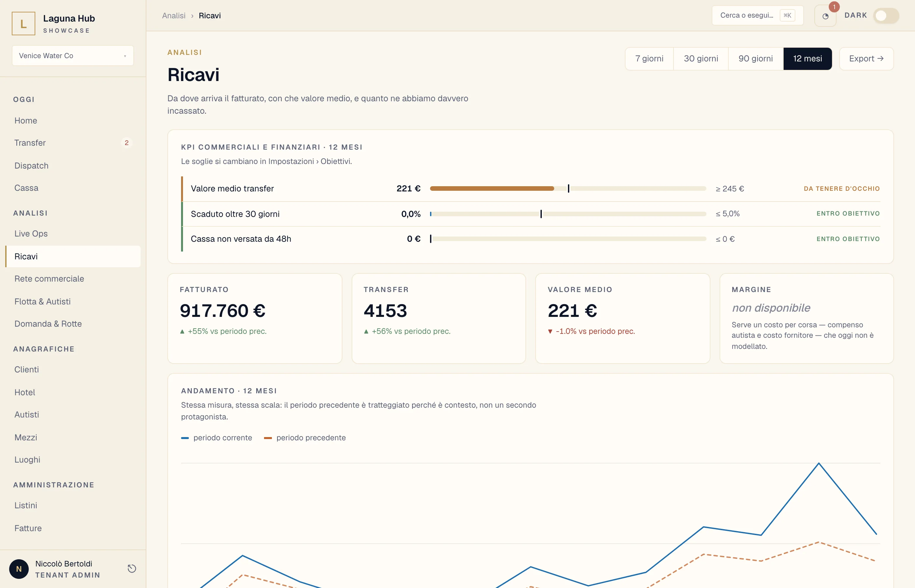Click the '+56% vs periodo prec.' change
Screen dimensions: 915x588
point(407,332)
